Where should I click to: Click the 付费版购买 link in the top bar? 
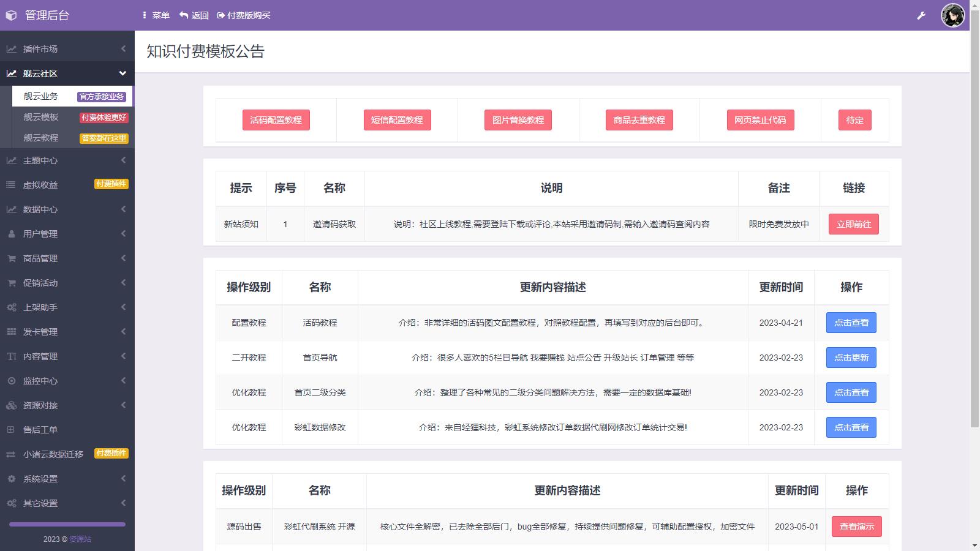pos(244,15)
